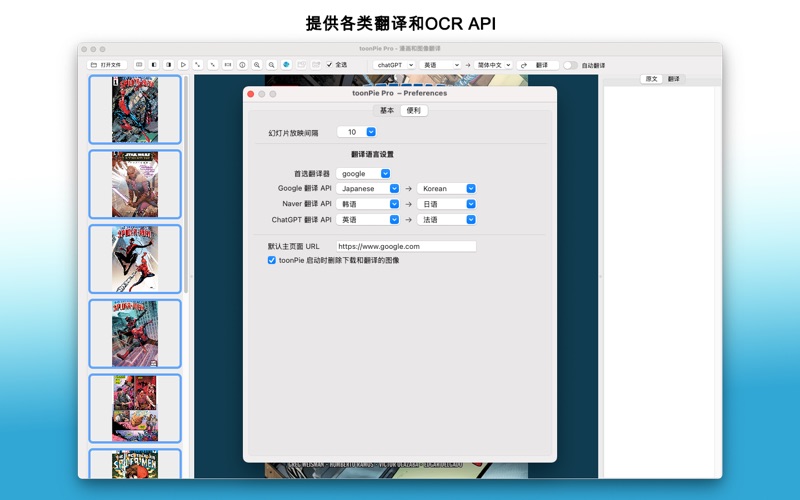Expand the slideshow interval 10 dropdown
Screen dimensions: 800x500
356,132
